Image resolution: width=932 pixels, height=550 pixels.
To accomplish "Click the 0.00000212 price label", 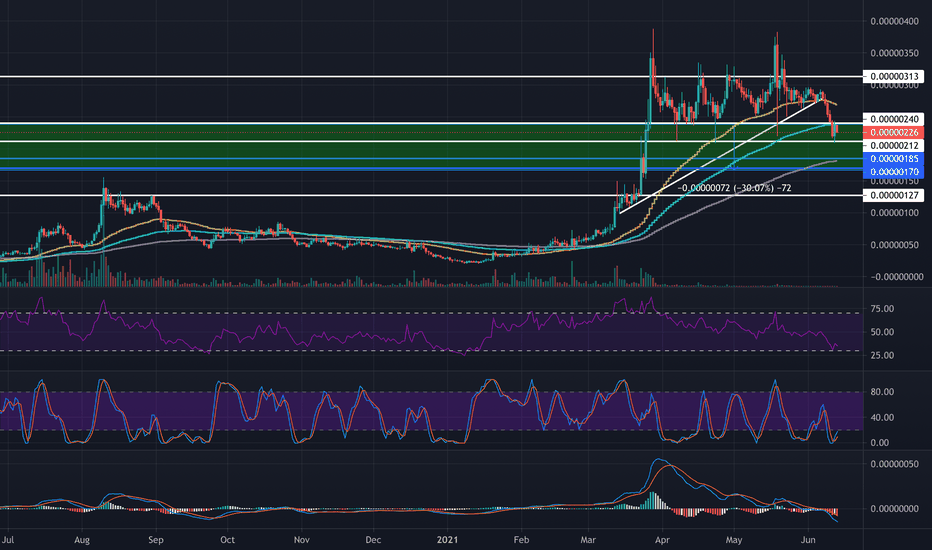I will click(x=893, y=145).
